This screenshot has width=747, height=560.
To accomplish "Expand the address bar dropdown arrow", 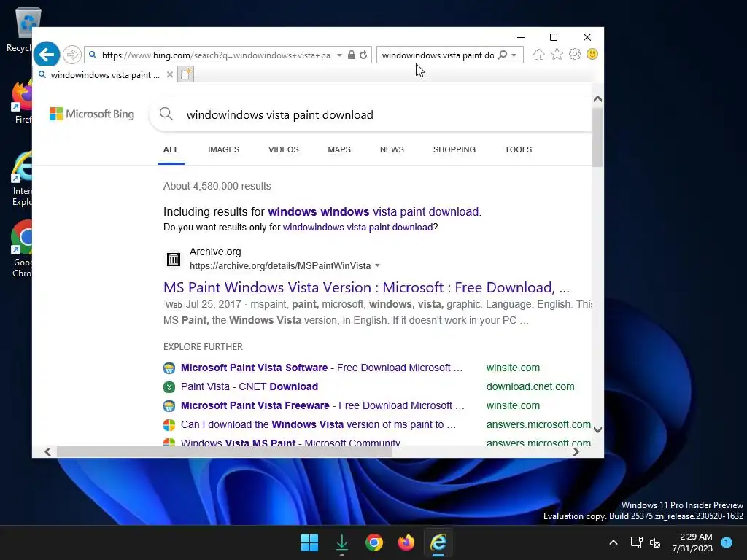I will tap(339, 55).
